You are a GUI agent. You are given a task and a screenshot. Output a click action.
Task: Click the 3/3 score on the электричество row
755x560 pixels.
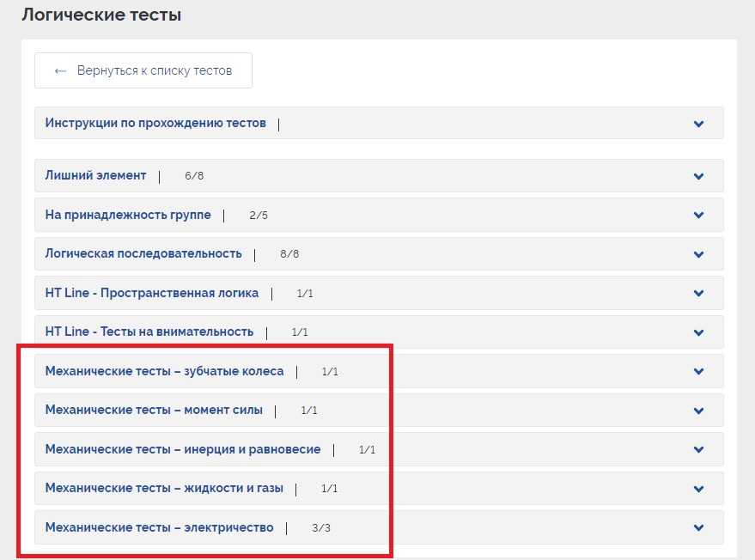pos(321,528)
